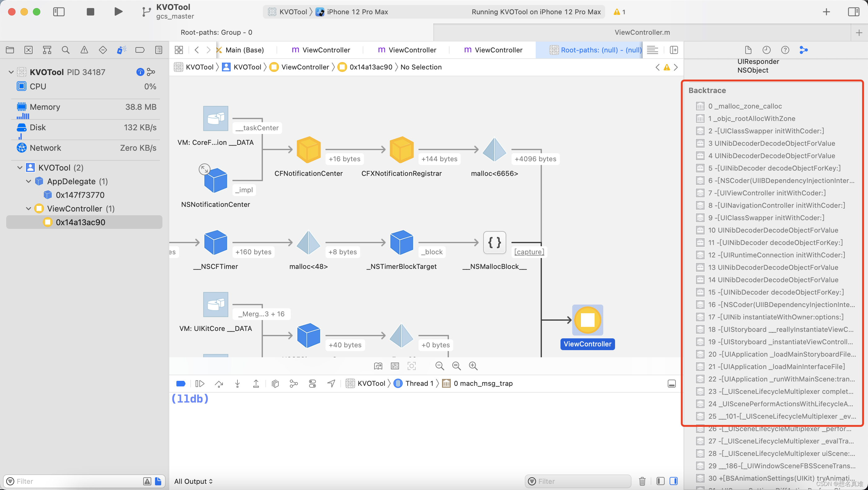868x490 pixels.
Task: Click the console Filter field
Action: point(578,481)
